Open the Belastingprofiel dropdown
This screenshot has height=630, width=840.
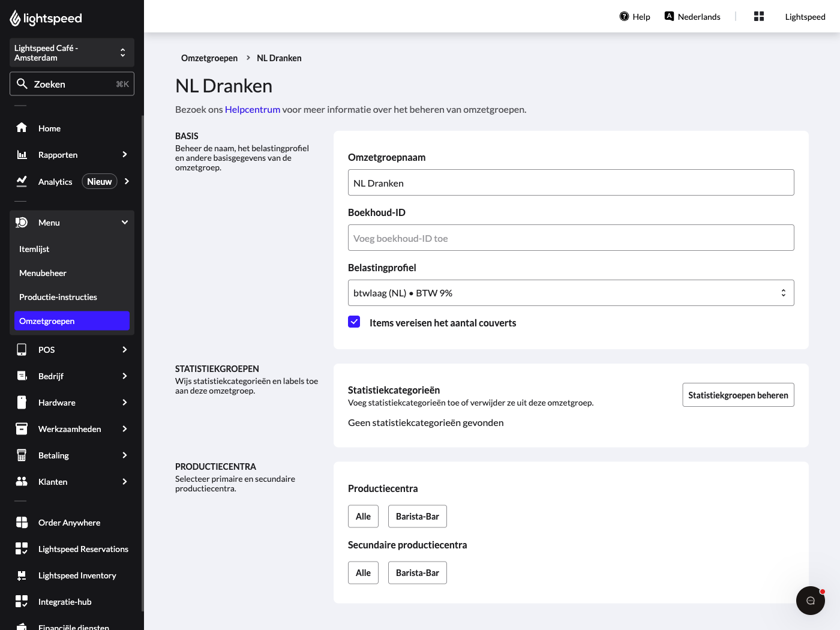coord(571,293)
